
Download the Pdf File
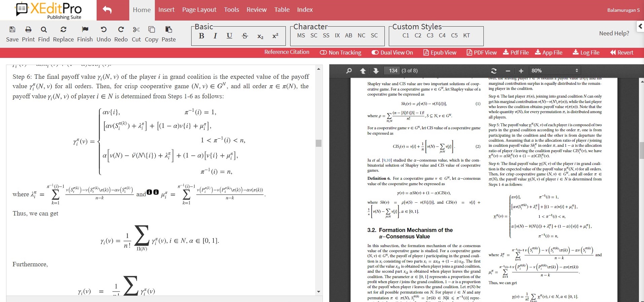(x=516, y=53)
